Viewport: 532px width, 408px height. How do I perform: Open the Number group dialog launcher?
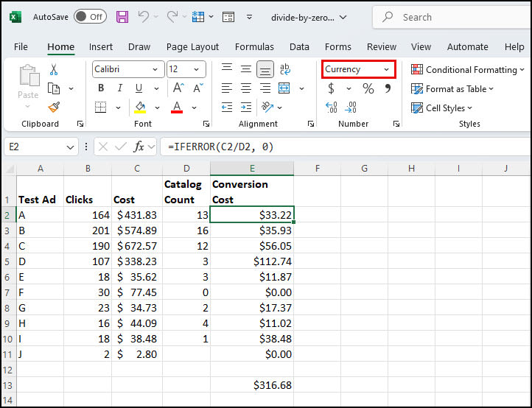[396, 124]
